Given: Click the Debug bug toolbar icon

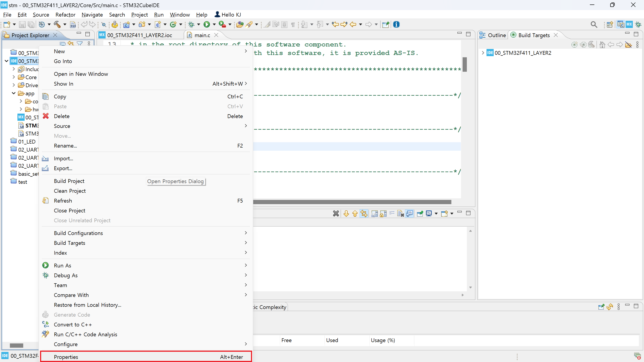Looking at the screenshot, I should click(191, 24).
